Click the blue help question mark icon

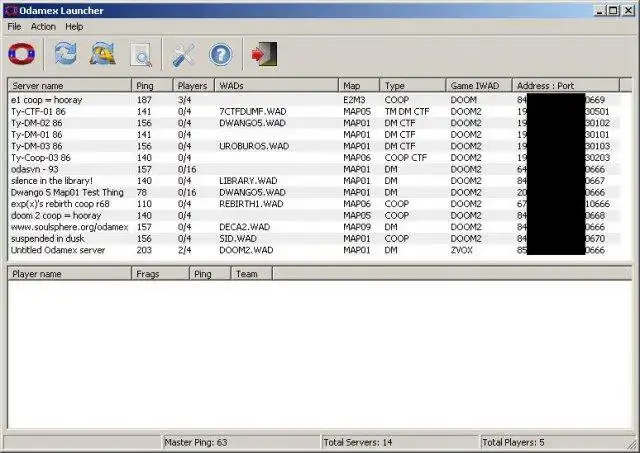pyautogui.click(x=221, y=54)
